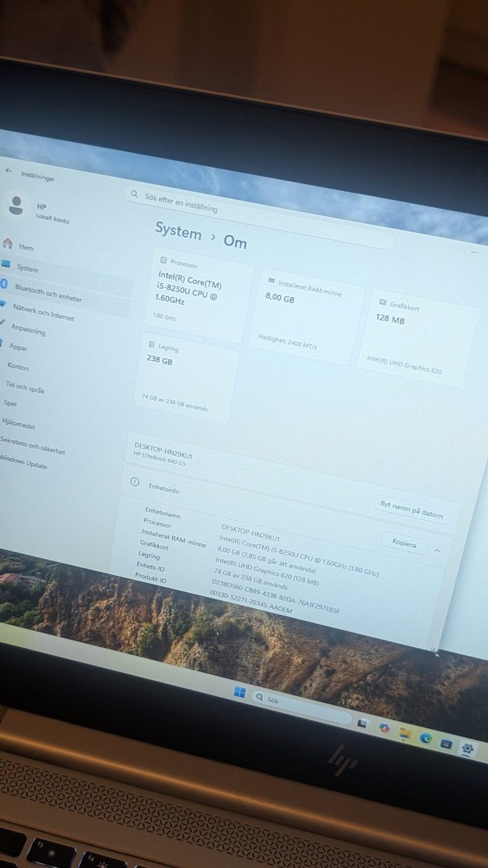Image resolution: width=488 pixels, height=868 pixels.
Task: Open Konton settings
Action: pyautogui.click(x=17, y=366)
